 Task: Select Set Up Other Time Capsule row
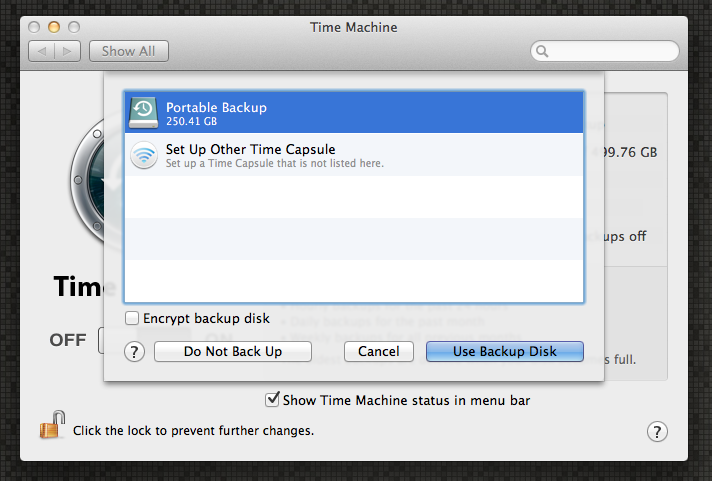[354, 154]
